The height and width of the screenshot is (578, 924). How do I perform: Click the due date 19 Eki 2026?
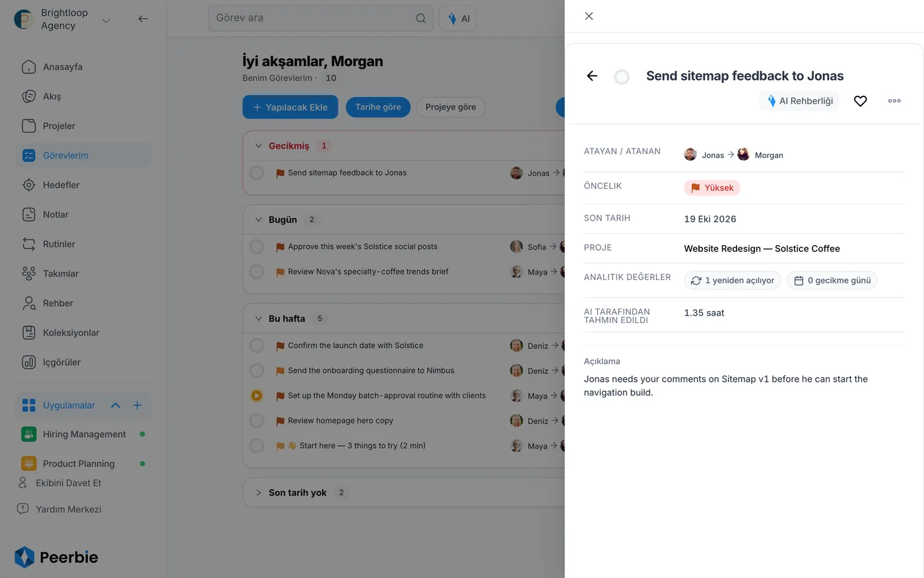coord(710,219)
